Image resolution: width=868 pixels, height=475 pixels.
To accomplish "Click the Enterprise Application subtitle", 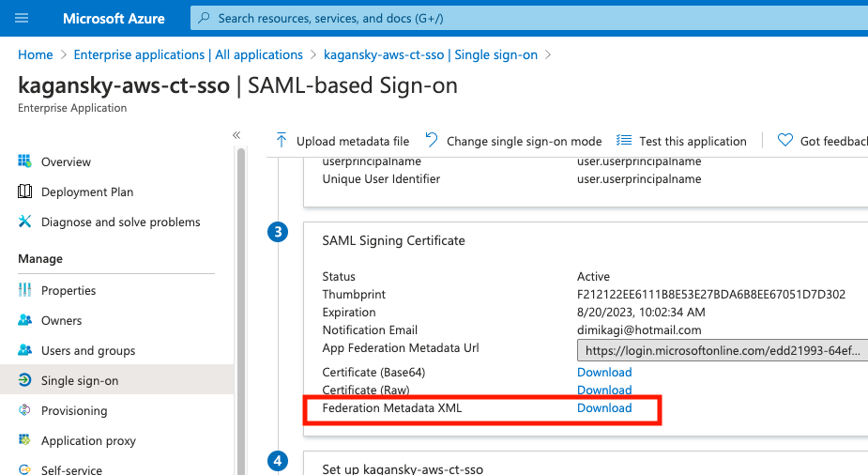I will pyautogui.click(x=72, y=108).
